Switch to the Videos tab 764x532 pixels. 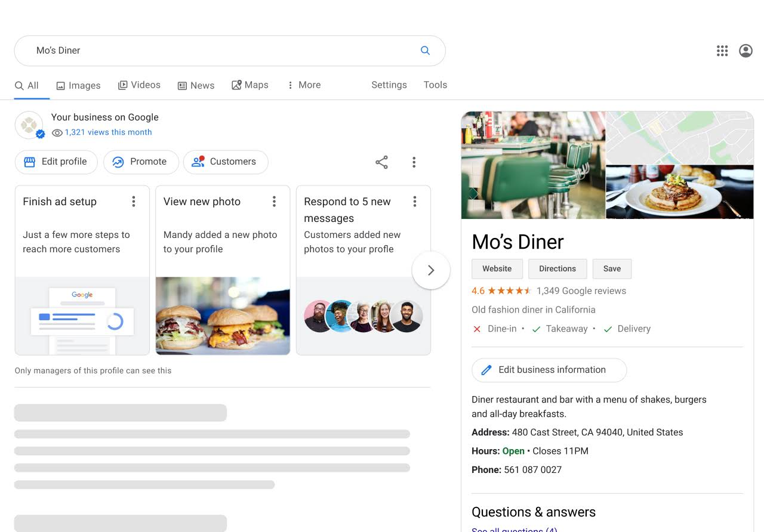139,85
